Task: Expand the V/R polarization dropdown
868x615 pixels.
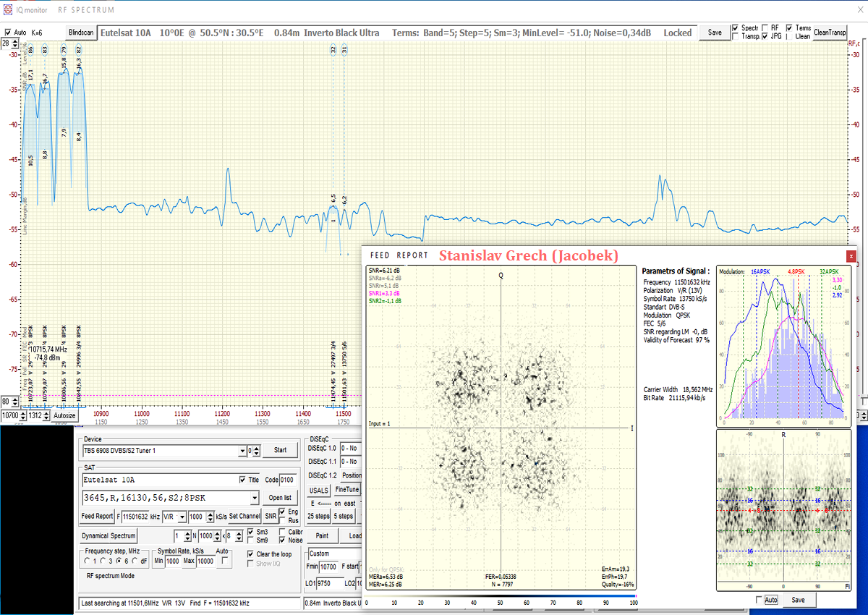Action: (x=182, y=517)
